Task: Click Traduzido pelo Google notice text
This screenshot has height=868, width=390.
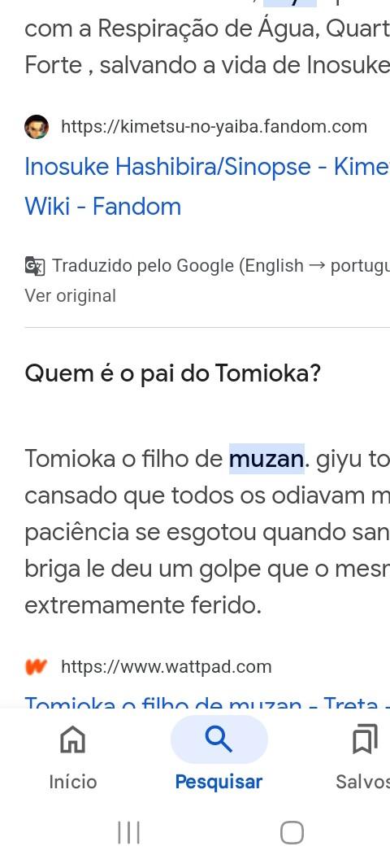Action: click(221, 266)
